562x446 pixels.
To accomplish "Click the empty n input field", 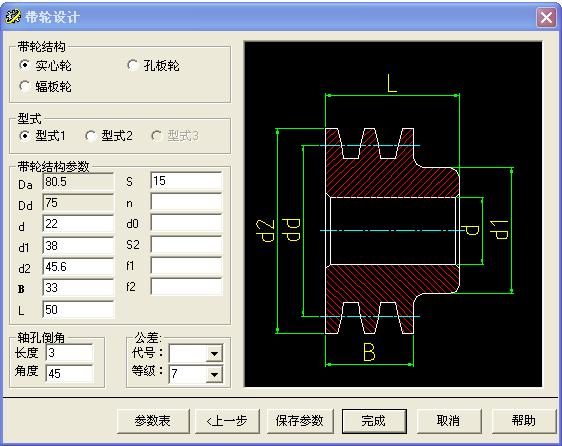I will click(x=186, y=202).
